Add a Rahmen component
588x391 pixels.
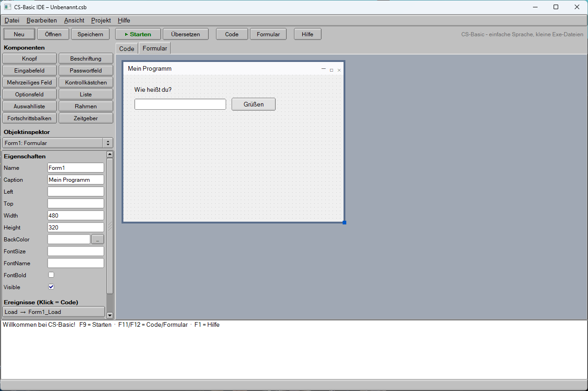[86, 106]
